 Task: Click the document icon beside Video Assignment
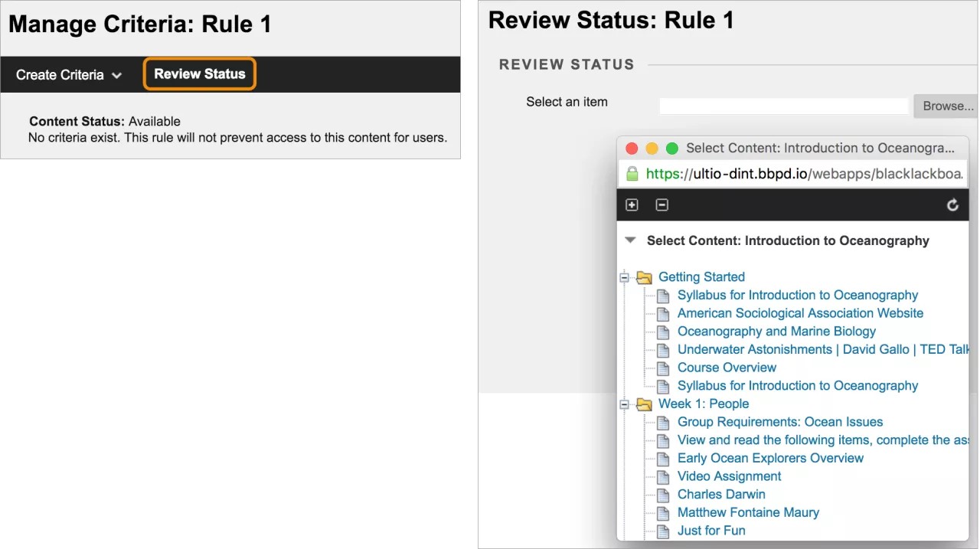point(663,476)
